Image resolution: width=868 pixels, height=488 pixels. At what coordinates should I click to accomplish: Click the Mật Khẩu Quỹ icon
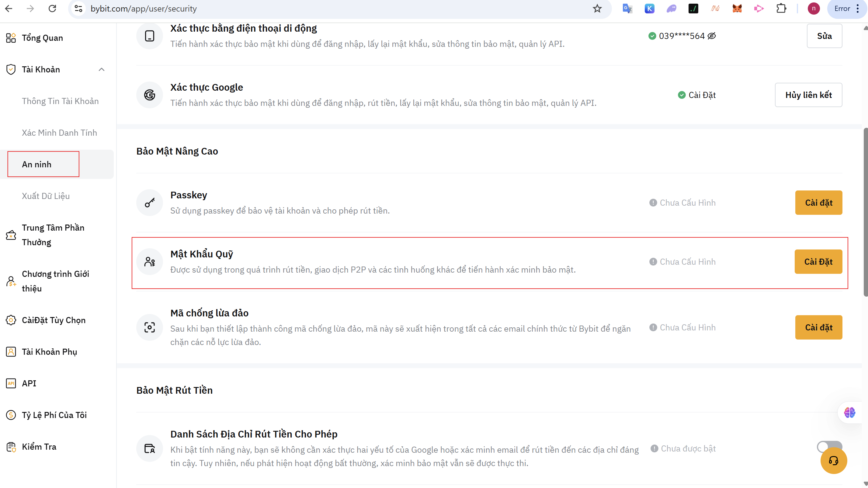(150, 262)
